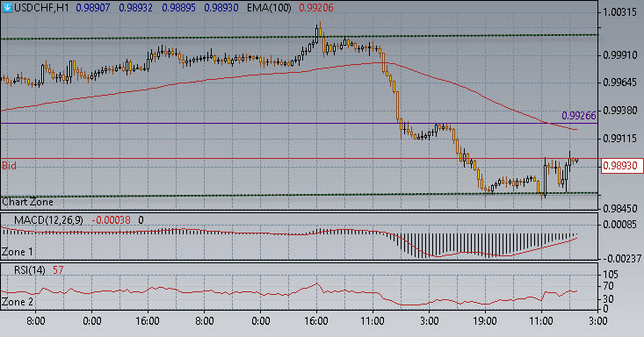Select the 0.98930 bid price tag
Image resolution: width=644 pixels, height=337 pixels.
pyautogui.click(x=622, y=166)
